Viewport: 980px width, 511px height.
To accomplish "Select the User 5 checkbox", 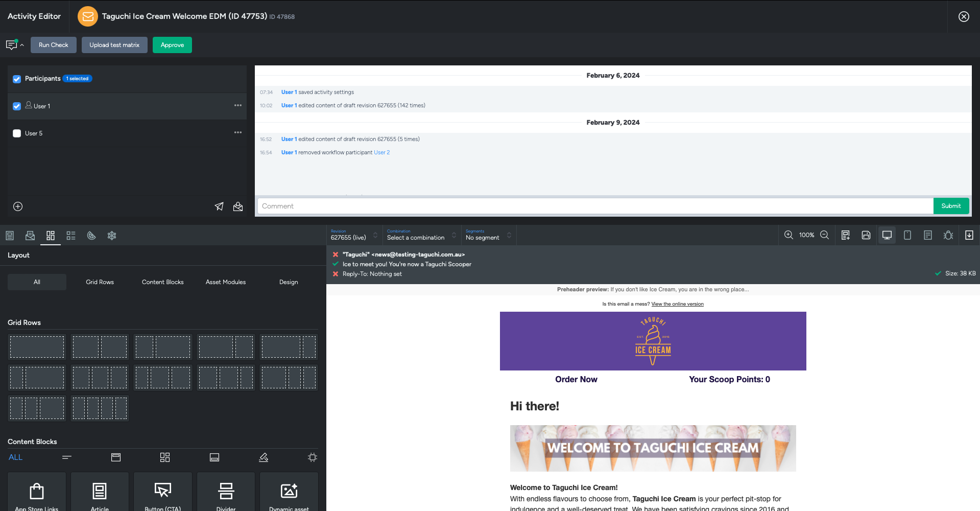I will 17,133.
